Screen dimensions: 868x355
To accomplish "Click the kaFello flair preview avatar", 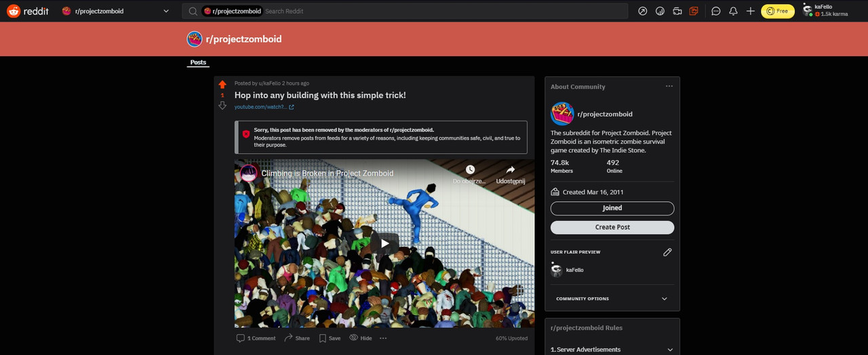I will (557, 270).
